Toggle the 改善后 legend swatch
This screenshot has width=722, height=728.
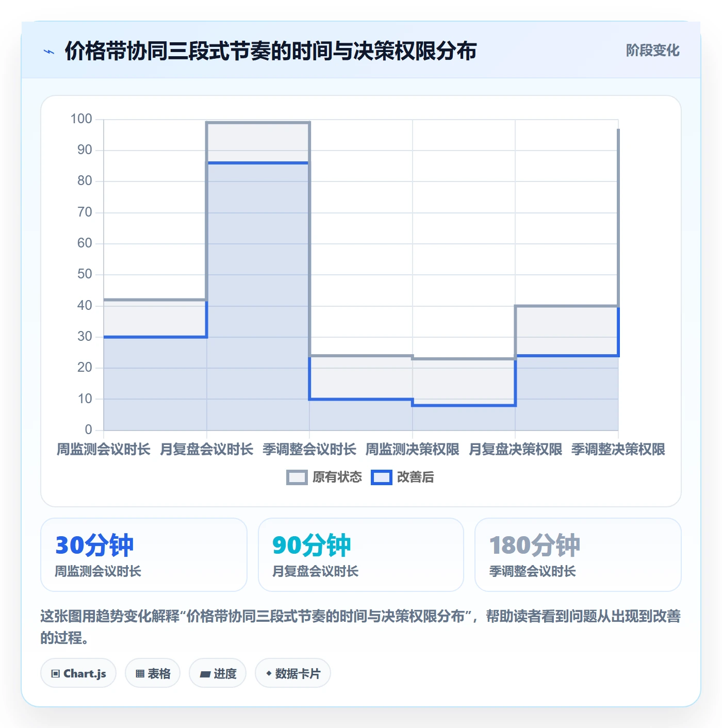(x=382, y=477)
